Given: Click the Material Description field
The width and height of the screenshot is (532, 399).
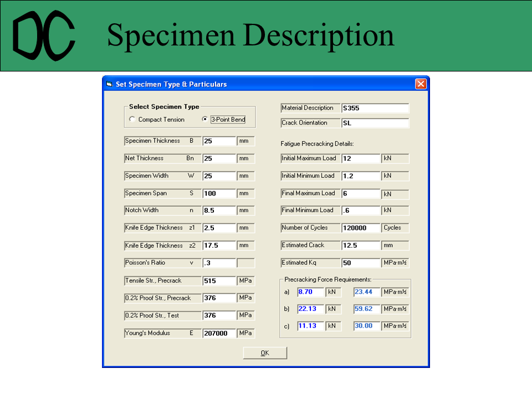Looking at the screenshot, I should [x=375, y=109].
